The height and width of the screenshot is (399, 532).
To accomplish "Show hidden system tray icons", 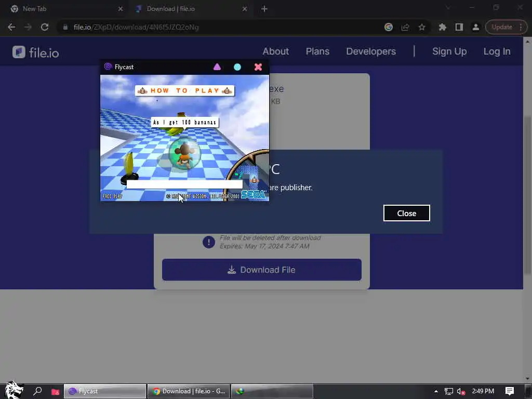I will point(436,391).
